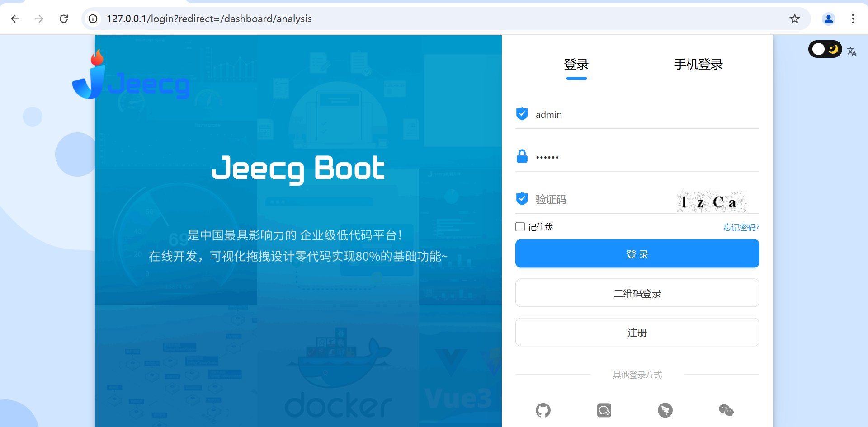Bookmark this page with star icon
868x427 pixels.
pyautogui.click(x=794, y=19)
